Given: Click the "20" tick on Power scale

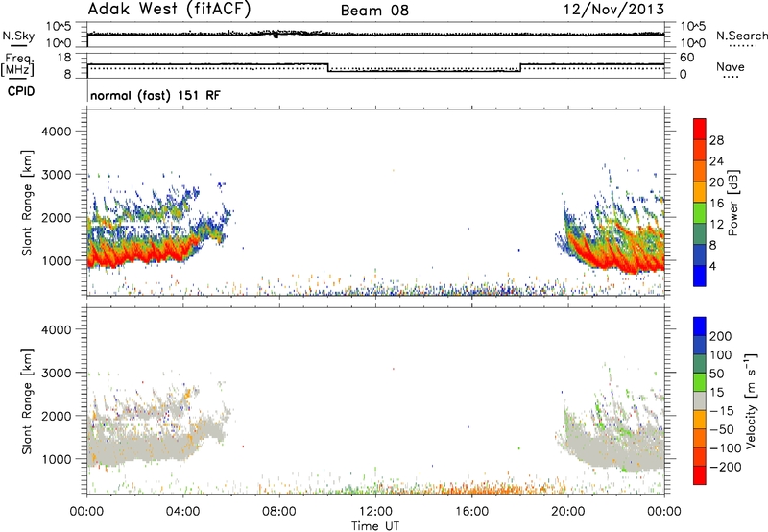Looking at the screenshot, I should pos(716,182).
